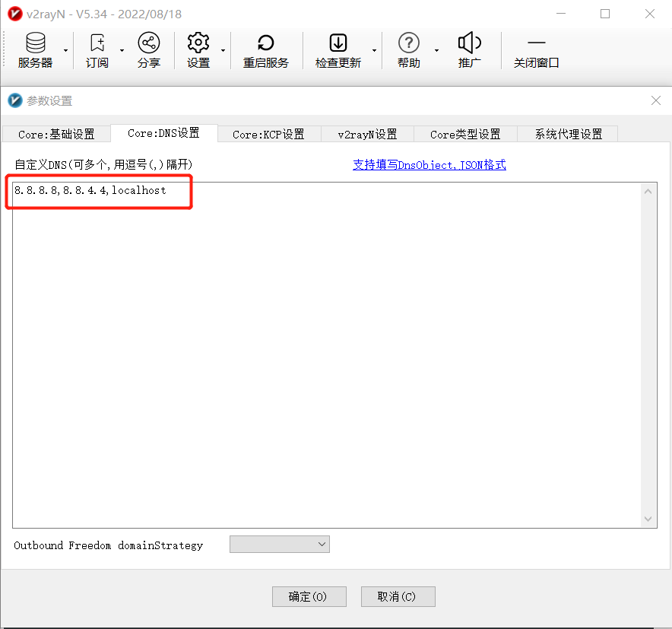The height and width of the screenshot is (629, 672).
Task: Expand the dropdown arrow next to 检查更新
Action: tap(374, 50)
